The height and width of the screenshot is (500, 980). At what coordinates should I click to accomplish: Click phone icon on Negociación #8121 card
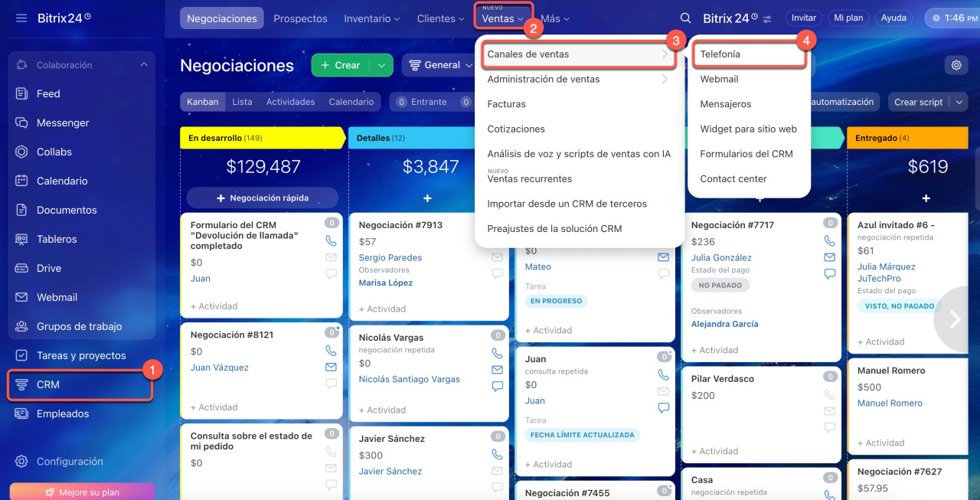click(x=331, y=351)
